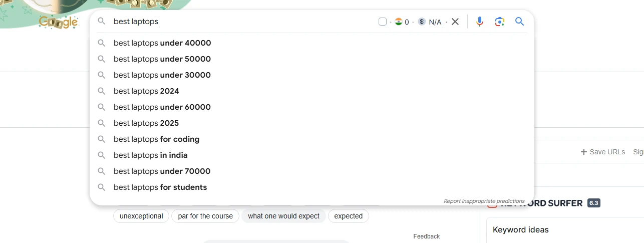644x243 pixels.
Task: Click the "what one would expect" chip
Action: [x=283, y=216]
